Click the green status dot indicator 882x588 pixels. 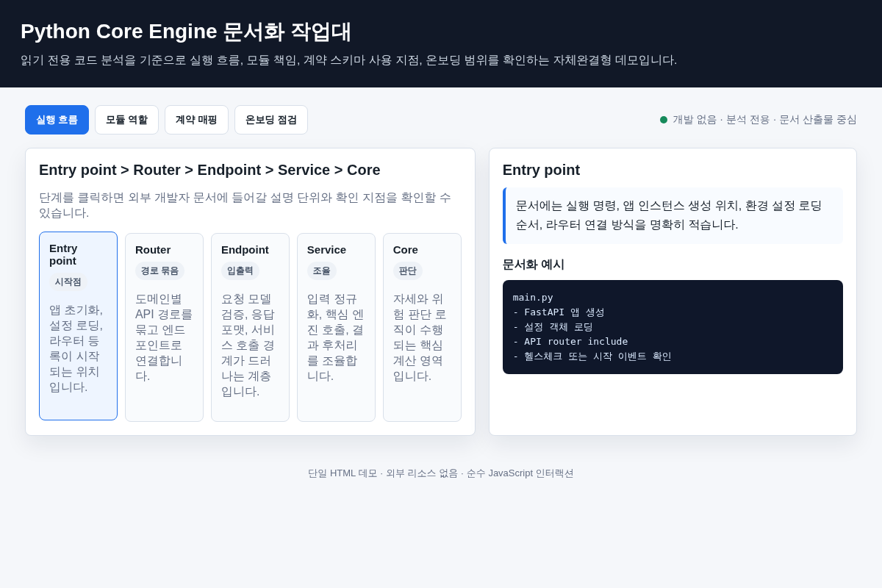click(x=664, y=120)
